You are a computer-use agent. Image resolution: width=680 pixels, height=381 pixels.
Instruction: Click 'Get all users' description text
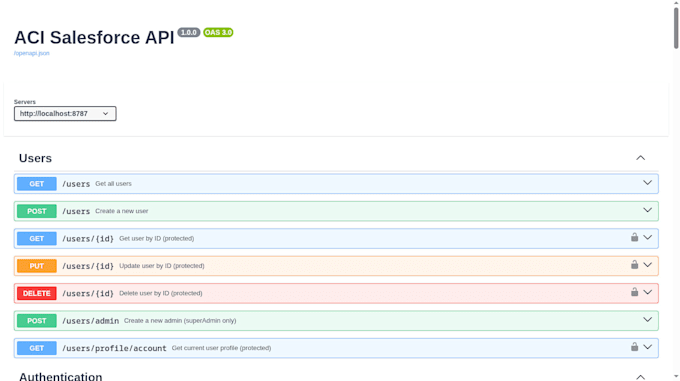tap(113, 184)
